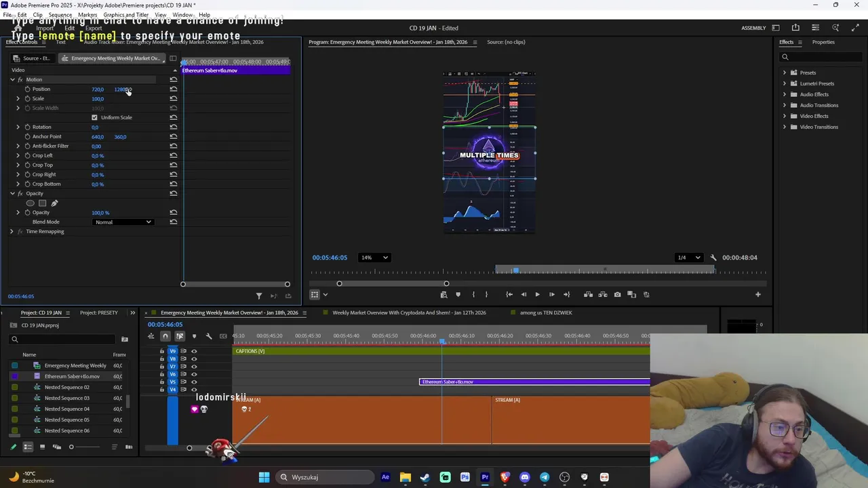Open timeline caption track options CC icon
Viewport: 868px width, 488px height.
click(x=223, y=336)
